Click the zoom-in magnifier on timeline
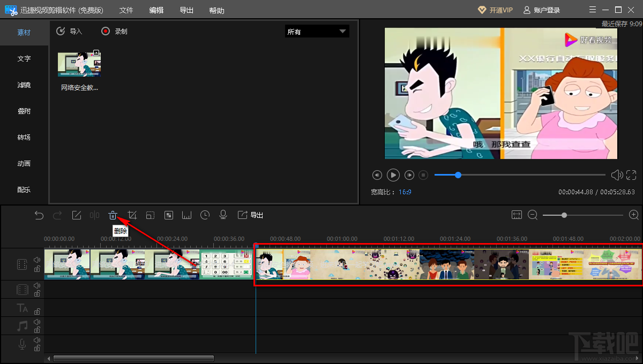 (x=634, y=215)
